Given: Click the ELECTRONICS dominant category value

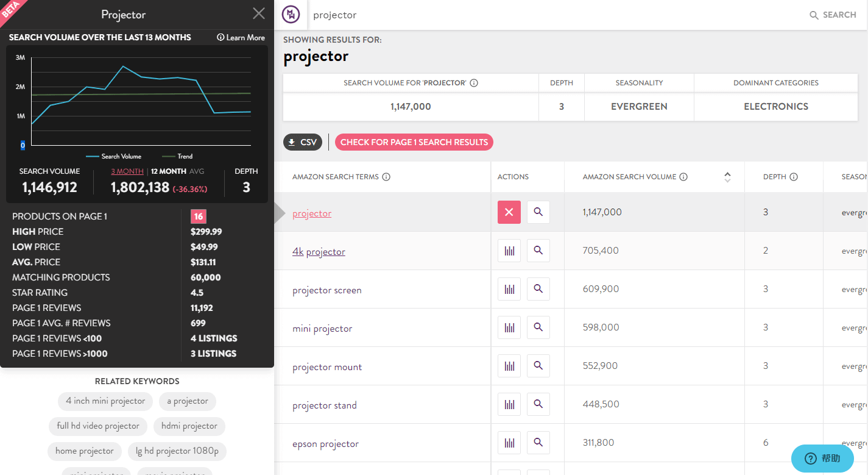Looking at the screenshot, I should (776, 107).
